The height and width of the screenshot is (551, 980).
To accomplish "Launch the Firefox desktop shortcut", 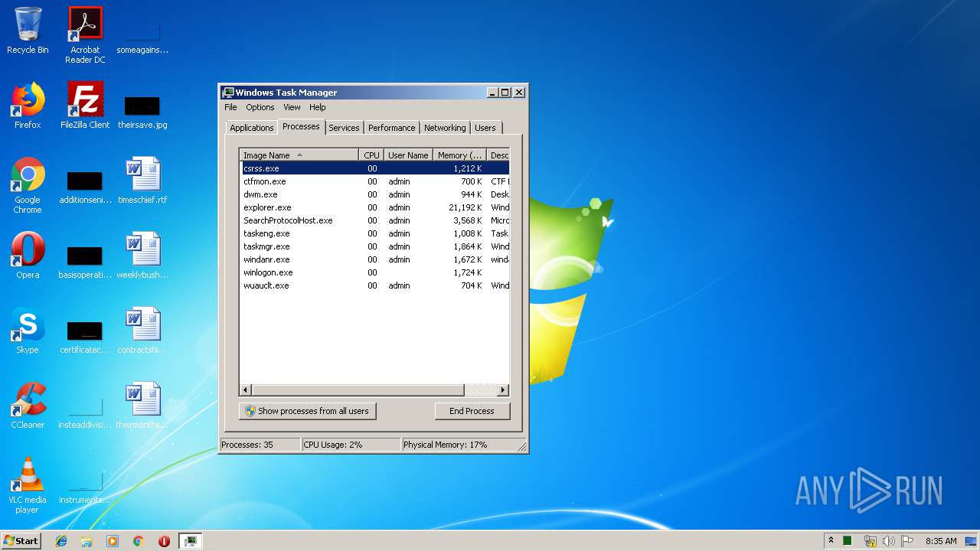I will [x=28, y=106].
